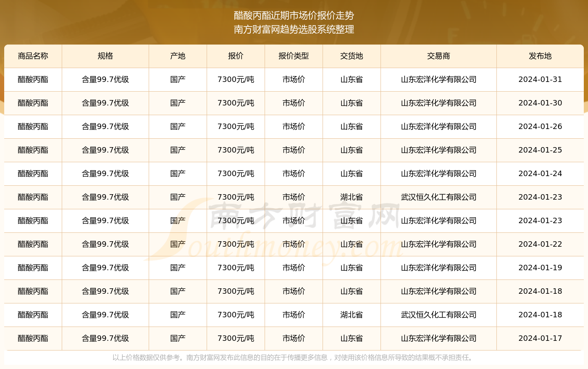Click the 交易商 column header
This screenshot has height=369, width=588.
click(x=439, y=56)
